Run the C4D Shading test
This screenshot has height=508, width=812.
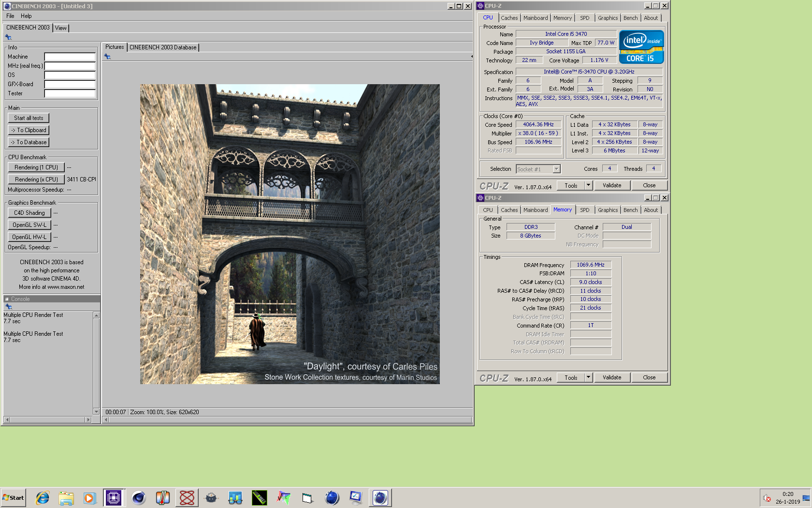29,213
